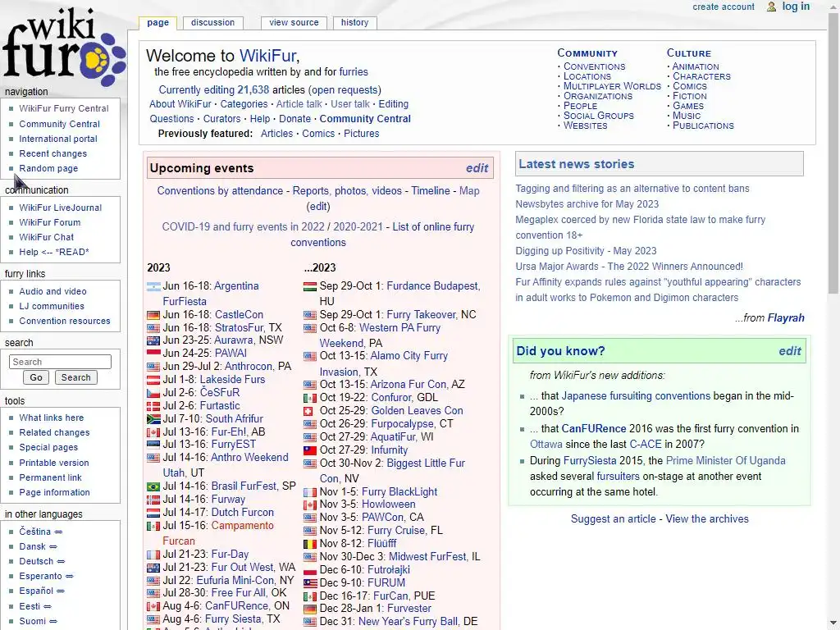Click the Norwegian flag beside Furway
The image size is (840, 630).
pos(153,500)
